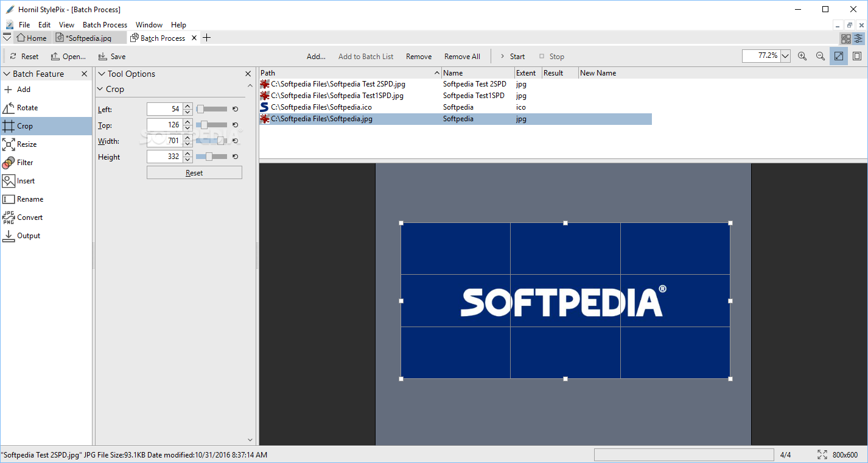
Task: Increase the Left crop value
Action: (187, 106)
